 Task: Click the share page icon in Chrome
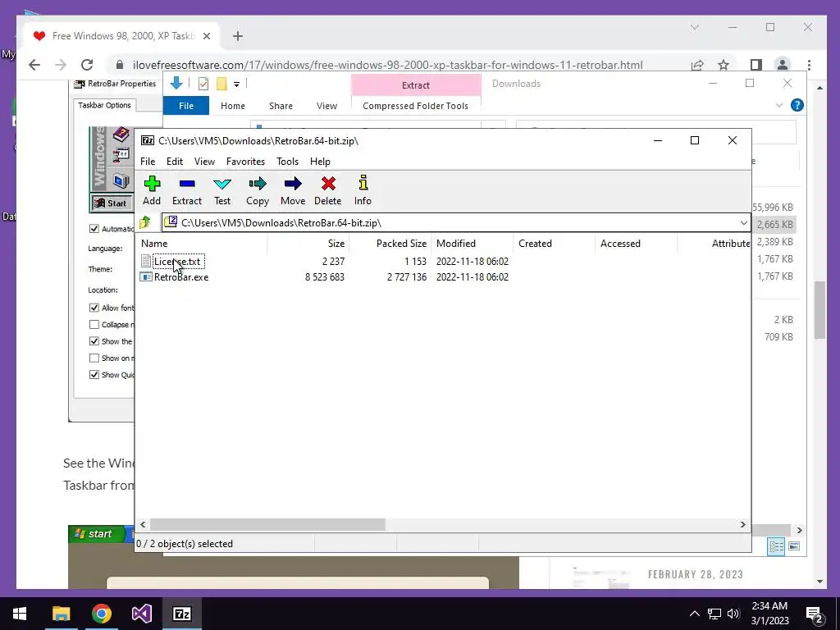[x=697, y=65]
